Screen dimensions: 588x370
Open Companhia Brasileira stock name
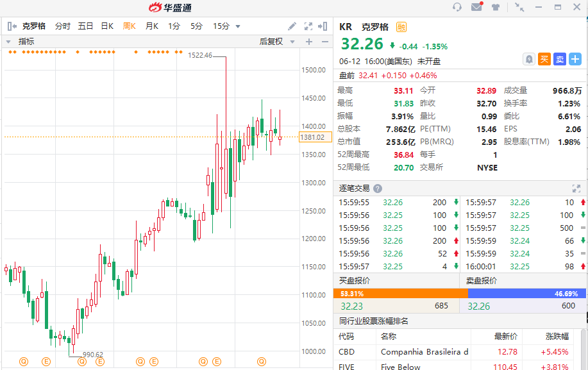(424, 352)
